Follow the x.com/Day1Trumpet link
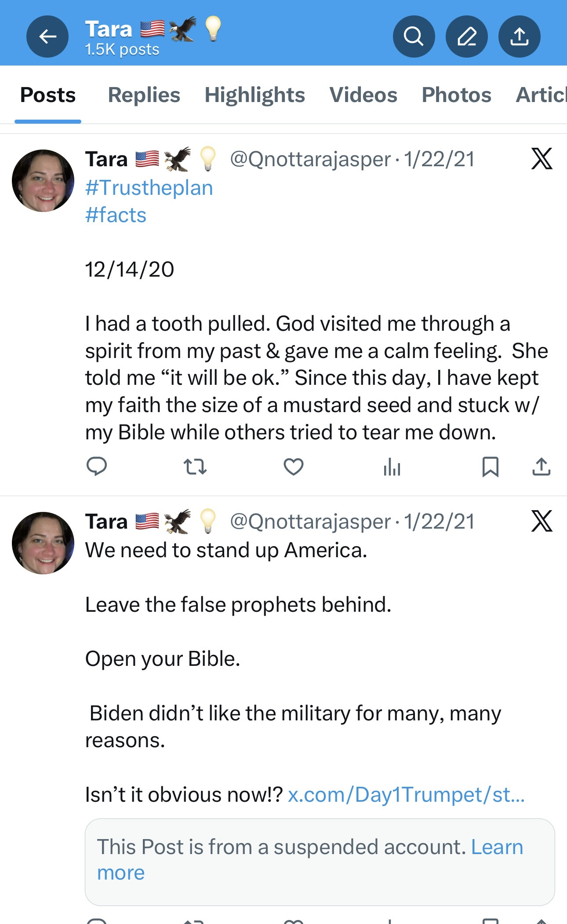 pyautogui.click(x=406, y=795)
